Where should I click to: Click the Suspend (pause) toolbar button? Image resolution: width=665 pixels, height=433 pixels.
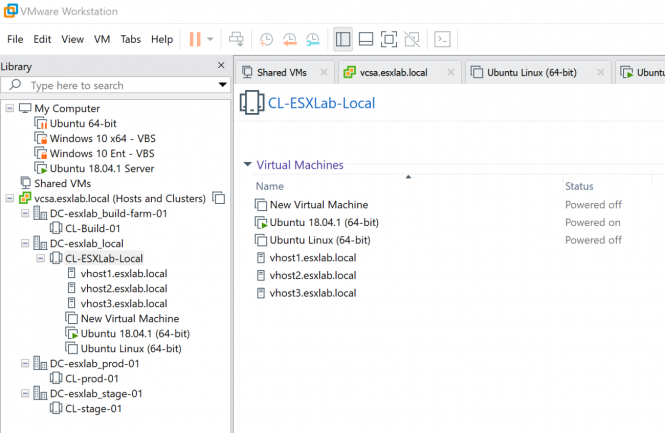tap(195, 39)
